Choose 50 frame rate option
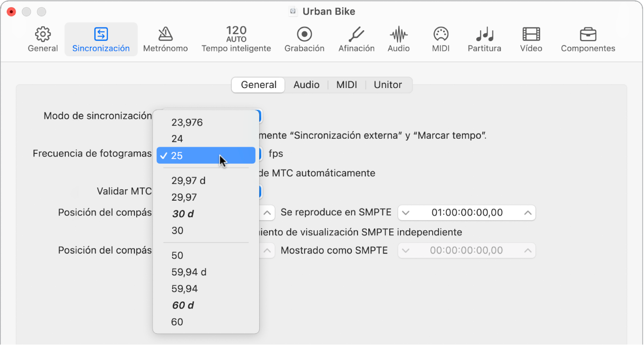 click(206, 256)
